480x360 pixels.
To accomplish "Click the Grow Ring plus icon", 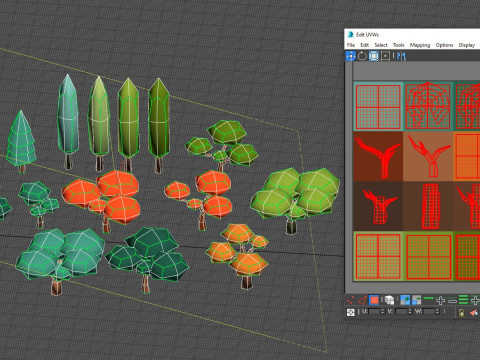I will point(475,301).
